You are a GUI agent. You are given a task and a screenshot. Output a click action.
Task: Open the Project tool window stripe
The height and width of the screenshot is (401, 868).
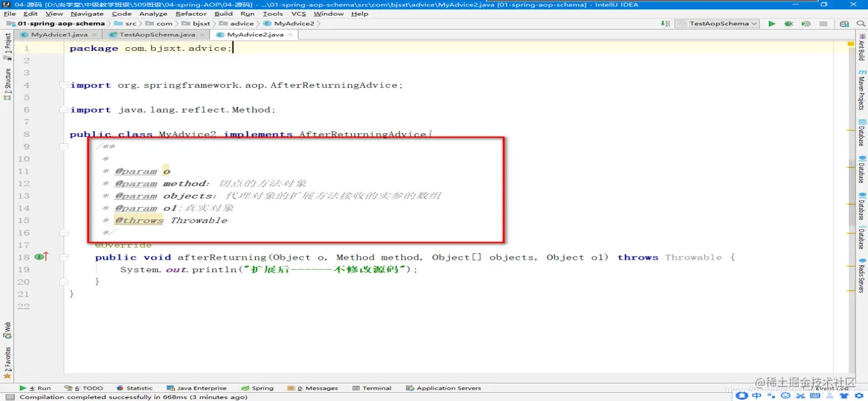[x=8, y=47]
